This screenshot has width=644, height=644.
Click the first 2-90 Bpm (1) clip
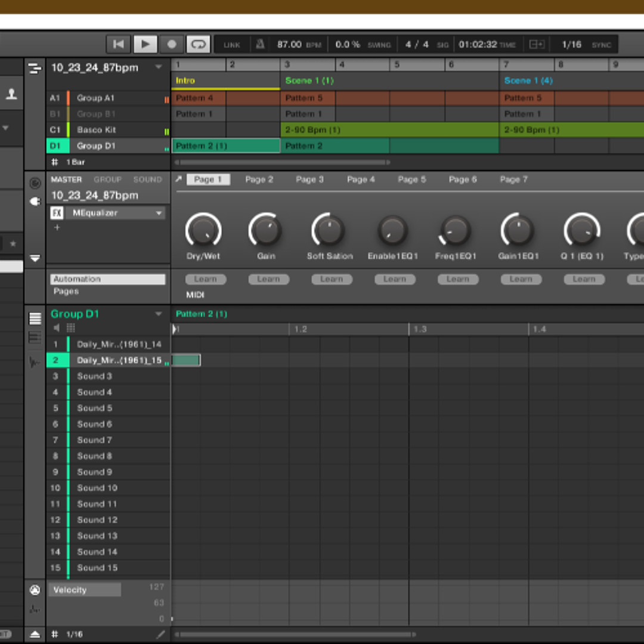pos(389,130)
